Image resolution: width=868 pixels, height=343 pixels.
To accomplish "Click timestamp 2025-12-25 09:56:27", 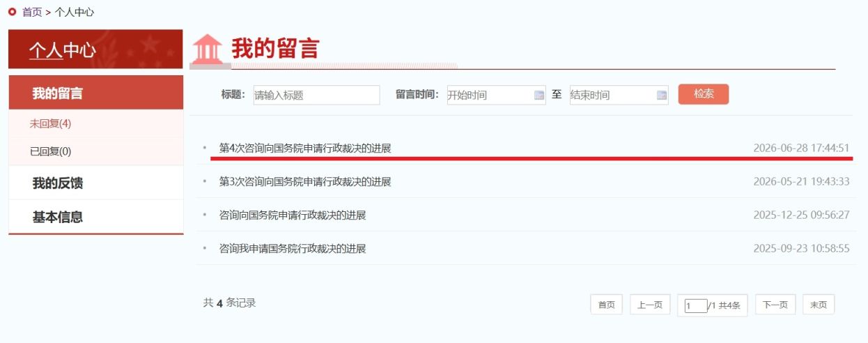I will pos(801,215).
